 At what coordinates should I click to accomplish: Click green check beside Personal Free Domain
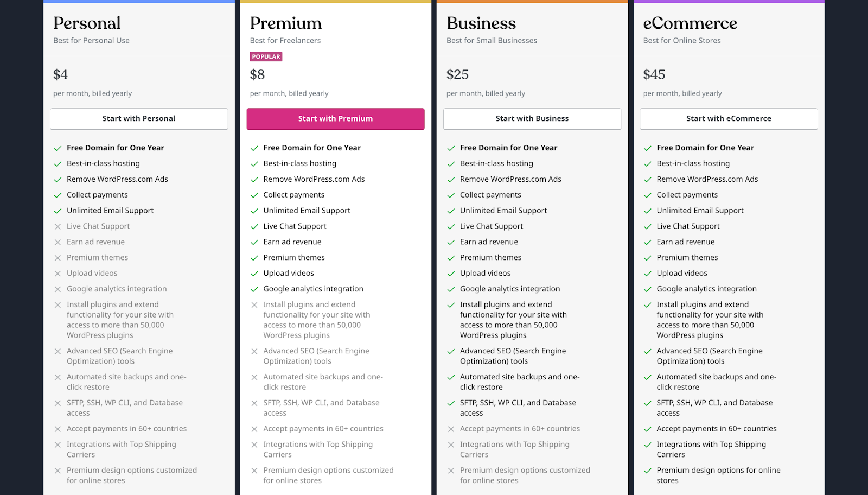pos(58,148)
